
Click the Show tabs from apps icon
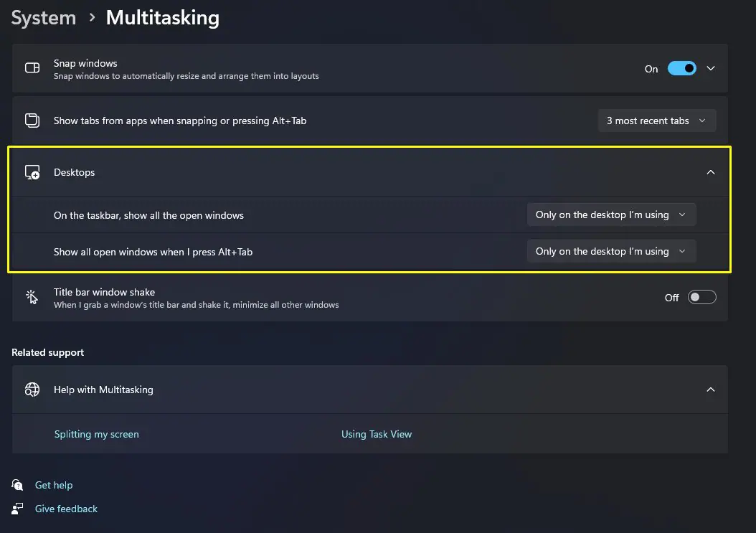click(x=32, y=120)
